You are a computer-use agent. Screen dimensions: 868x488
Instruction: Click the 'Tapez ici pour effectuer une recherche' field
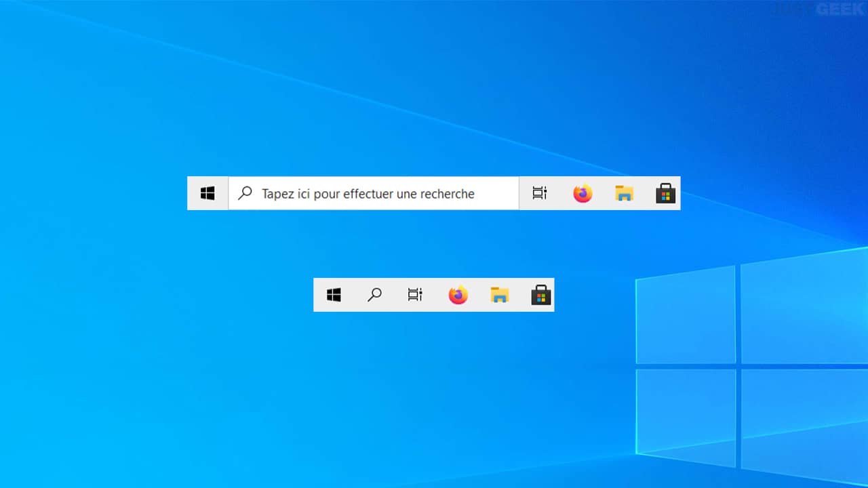[x=374, y=194]
